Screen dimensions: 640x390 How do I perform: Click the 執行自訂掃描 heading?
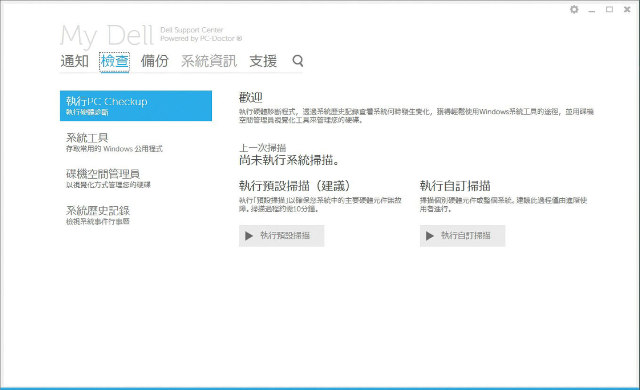click(455, 186)
